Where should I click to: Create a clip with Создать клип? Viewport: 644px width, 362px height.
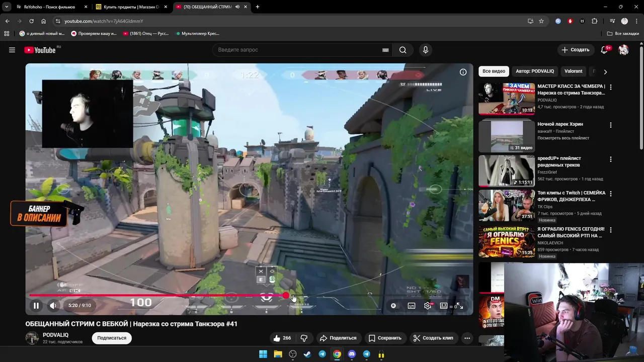pos(433,338)
